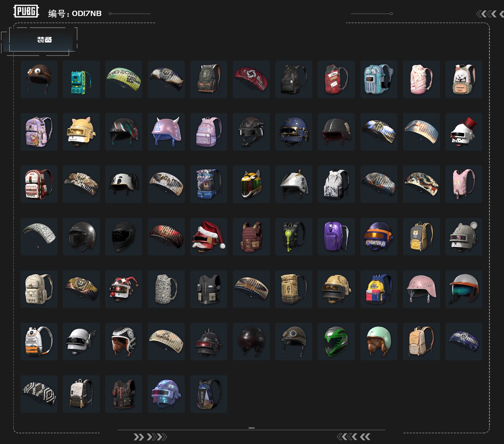Select the black police vest

209,289
